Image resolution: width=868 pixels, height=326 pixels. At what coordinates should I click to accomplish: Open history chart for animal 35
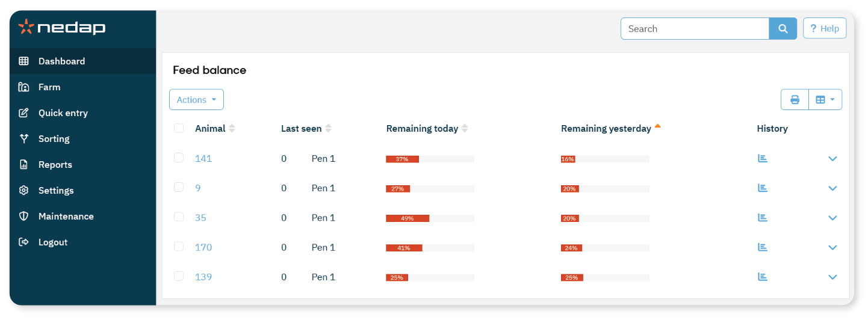763,218
